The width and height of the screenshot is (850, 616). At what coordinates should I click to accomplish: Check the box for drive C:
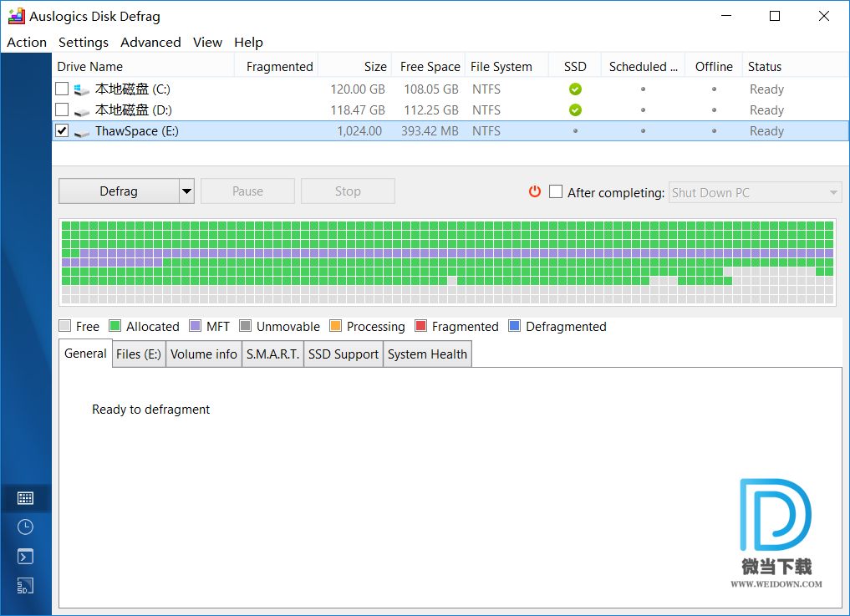tap(62, 89)
